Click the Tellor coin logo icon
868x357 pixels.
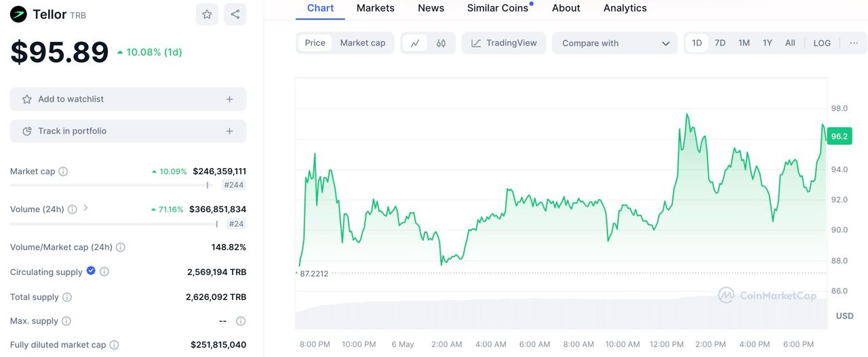(18, 14)
